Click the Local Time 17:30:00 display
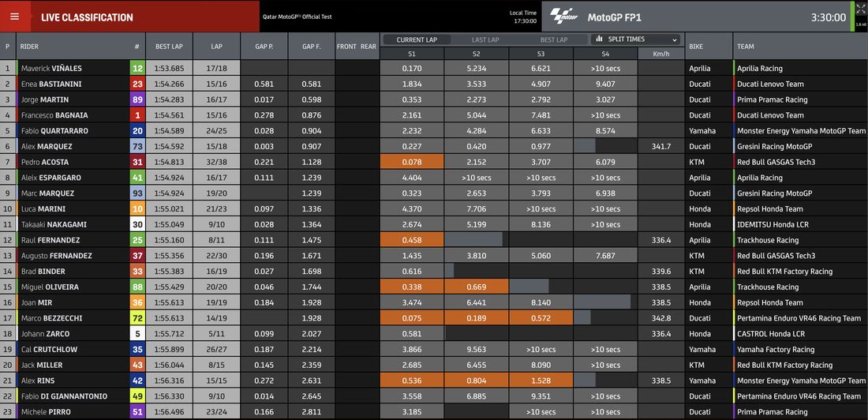 523,17
